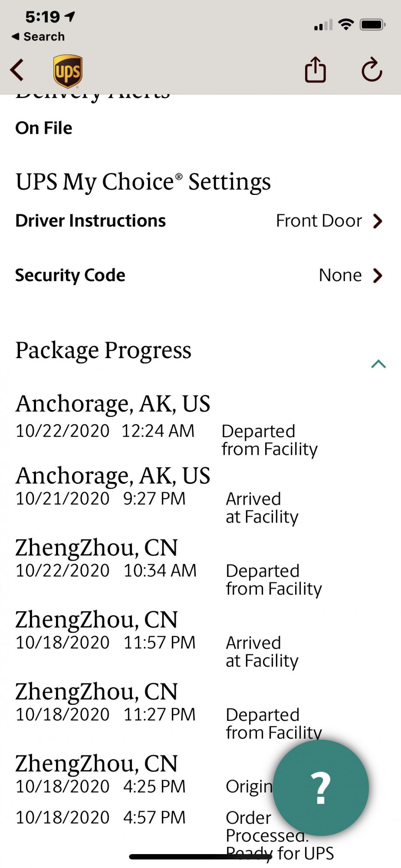Return to Search via the status bar
The width and height of the screenshot is (401, 868).
[38, 36]
